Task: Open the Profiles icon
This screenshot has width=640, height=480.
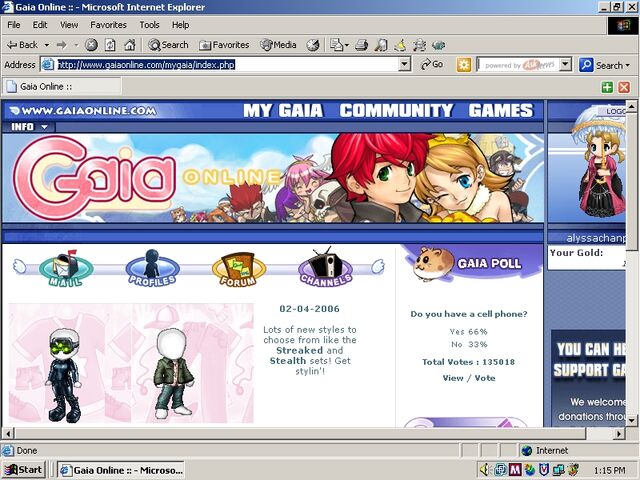Action: coord(152,268)
